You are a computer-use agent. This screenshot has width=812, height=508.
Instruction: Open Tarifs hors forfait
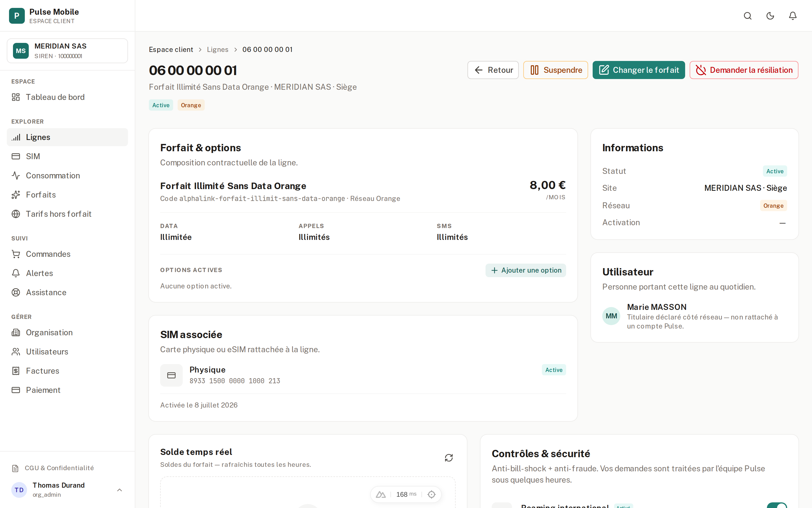(x=67, y=214)
